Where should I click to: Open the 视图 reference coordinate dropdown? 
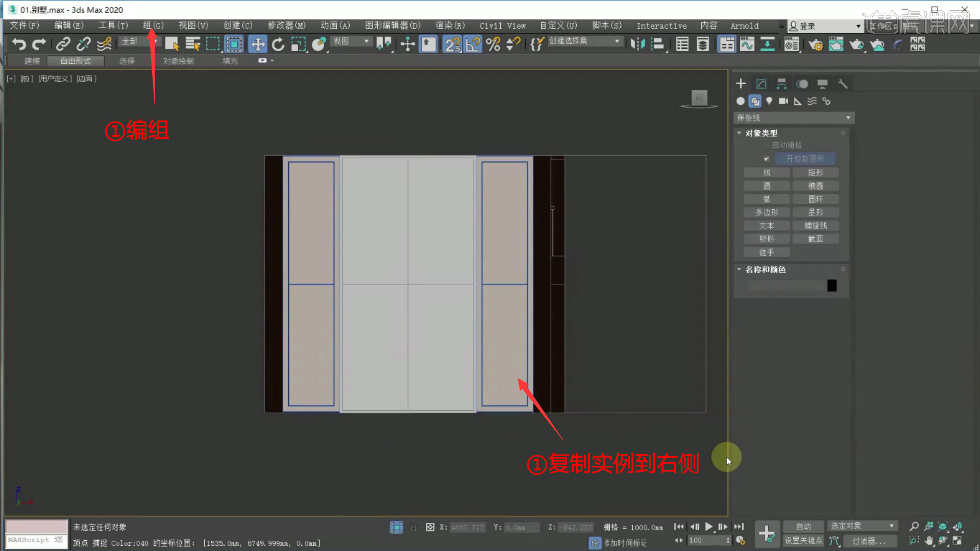click(351, 41)
